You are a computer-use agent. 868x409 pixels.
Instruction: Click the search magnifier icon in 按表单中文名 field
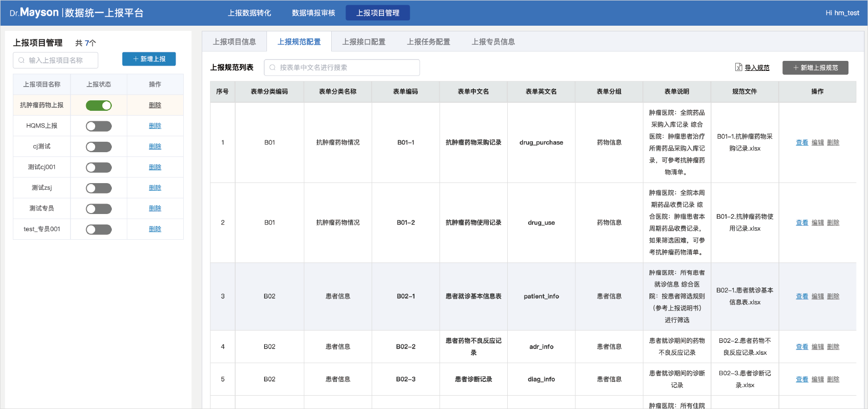pos(273,68)
